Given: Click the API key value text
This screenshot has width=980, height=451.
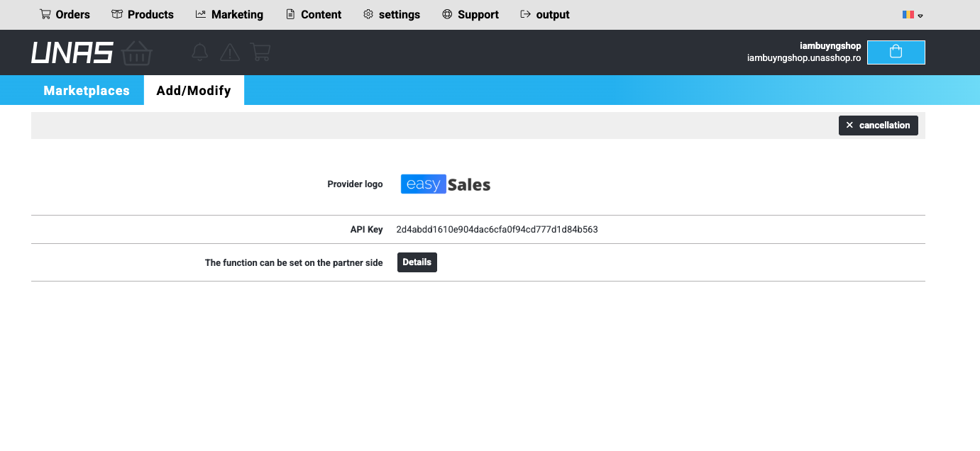Looking at the screenshot, I should point(497,230).
